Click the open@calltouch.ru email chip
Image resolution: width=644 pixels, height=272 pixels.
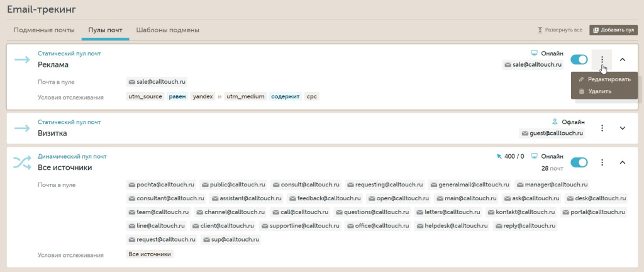click(399, 198)
